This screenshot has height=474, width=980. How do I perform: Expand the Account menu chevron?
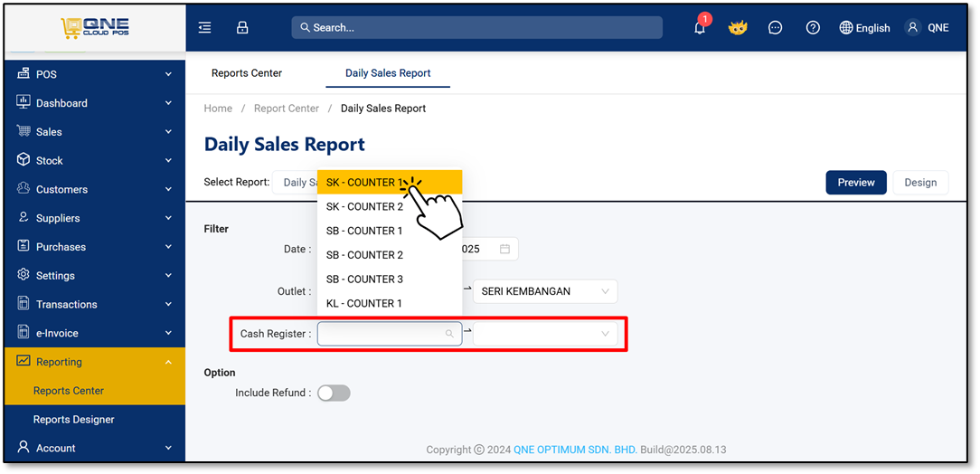[168, 449]
